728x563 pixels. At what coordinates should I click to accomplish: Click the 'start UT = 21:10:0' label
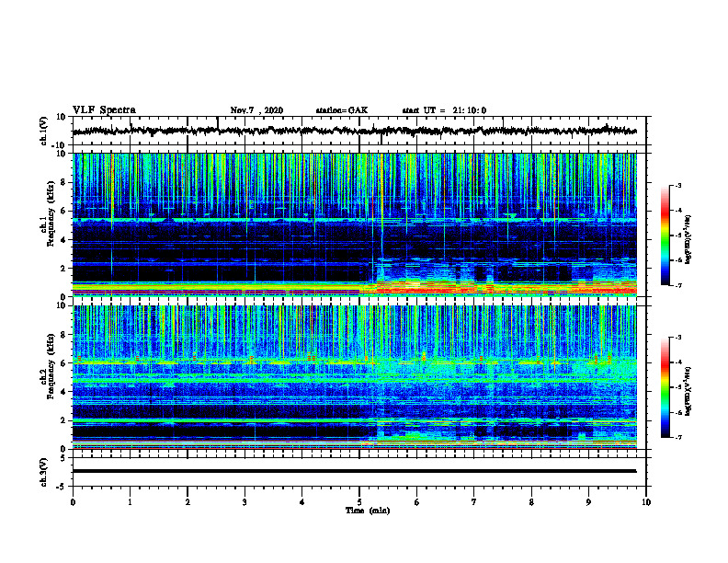[444, 110]
